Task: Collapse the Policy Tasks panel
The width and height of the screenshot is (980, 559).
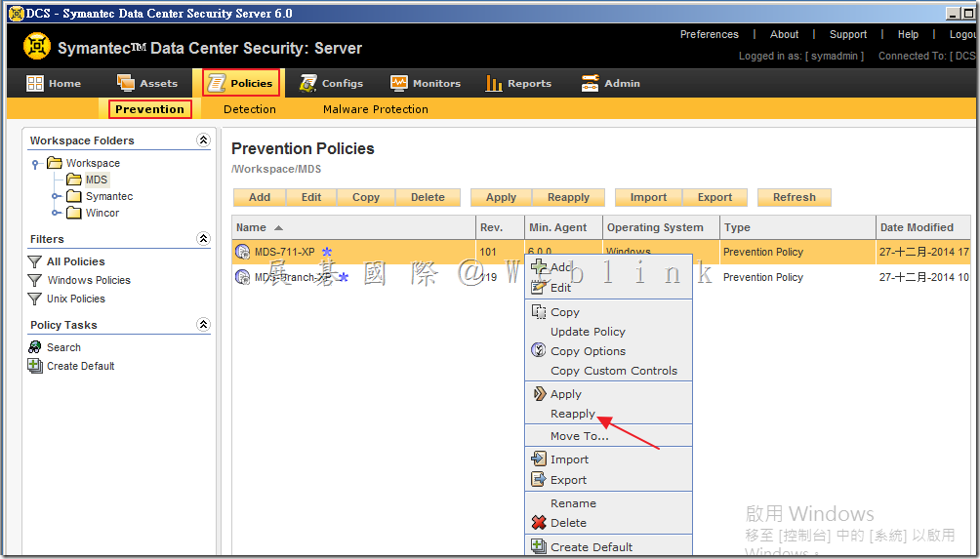Action: coord(203,324)
